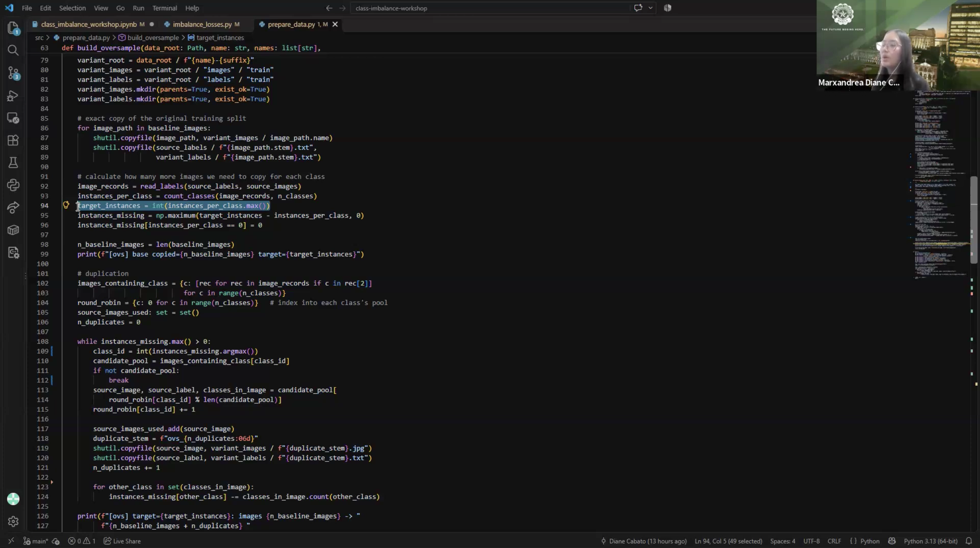Open errors and warnings count in status bar

coord(82,541)
